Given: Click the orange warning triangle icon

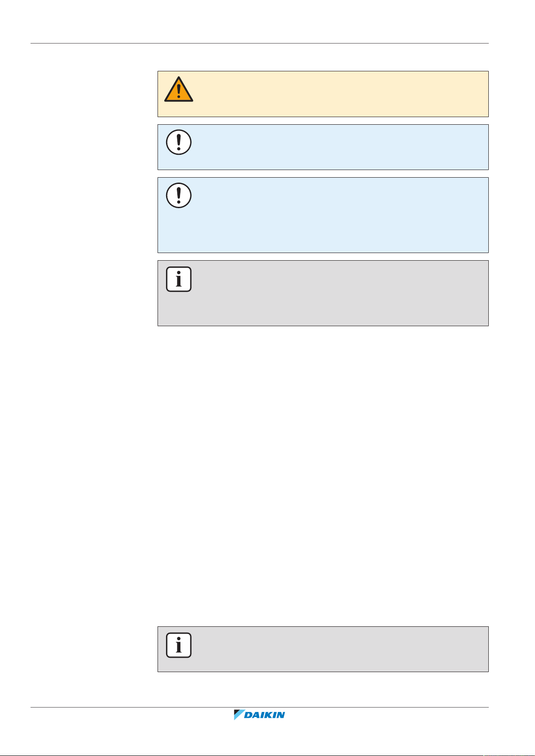Looking at the screenshot, I should coord(179,89).
